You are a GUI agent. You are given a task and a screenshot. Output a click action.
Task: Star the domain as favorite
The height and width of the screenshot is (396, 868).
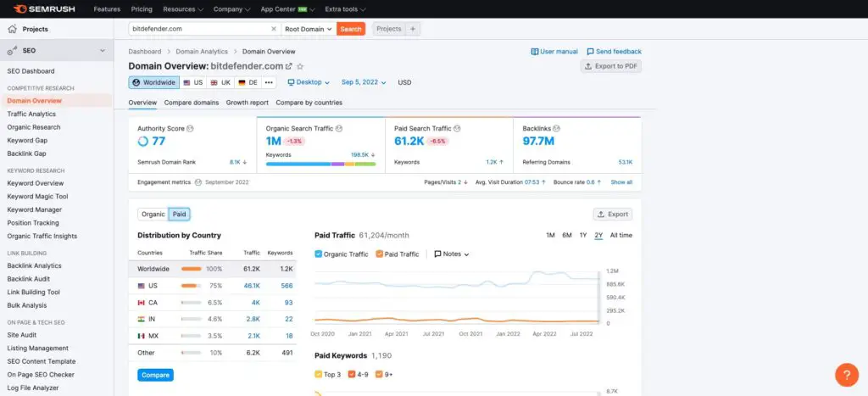tap(300, 66)
